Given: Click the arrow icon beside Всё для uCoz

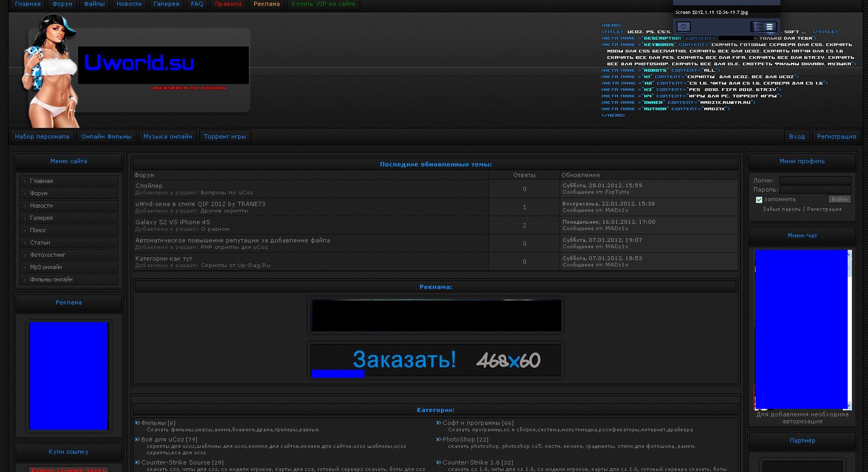Looking at the screenshot, I should click(138, 439).
